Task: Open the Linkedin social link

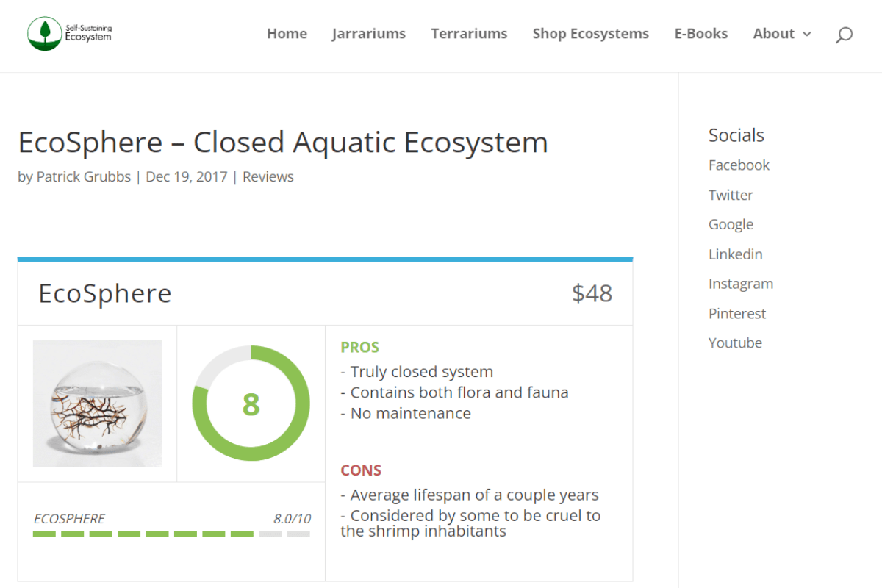Action: pyautogui.click(x=735, y=254)
